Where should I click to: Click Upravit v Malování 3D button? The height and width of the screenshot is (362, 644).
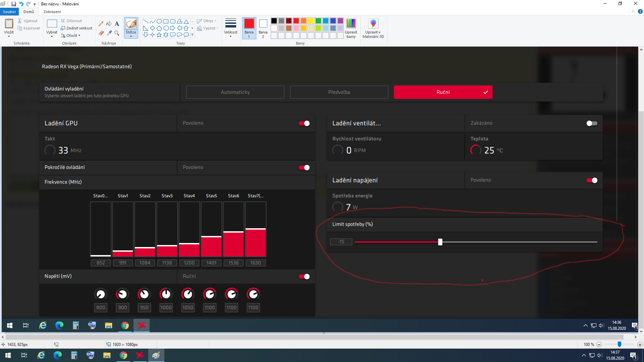[x=373, y=28]
